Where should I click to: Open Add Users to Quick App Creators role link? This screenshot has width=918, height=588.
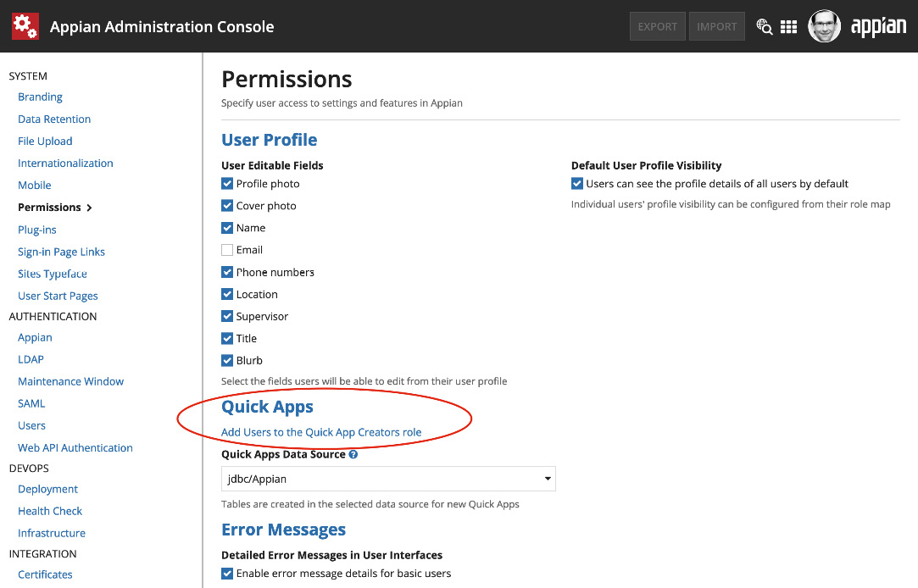click(321, 432)
